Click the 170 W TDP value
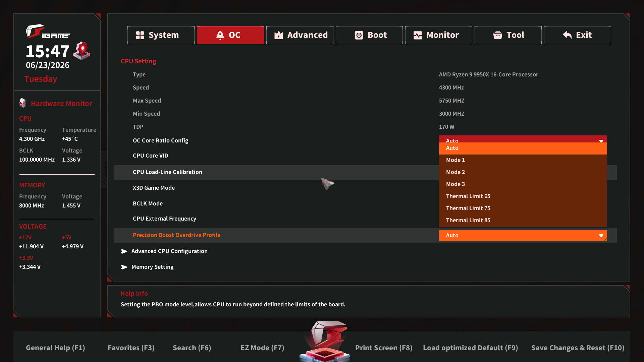Viewport: 644px width, 362px height. coord(447,127)
